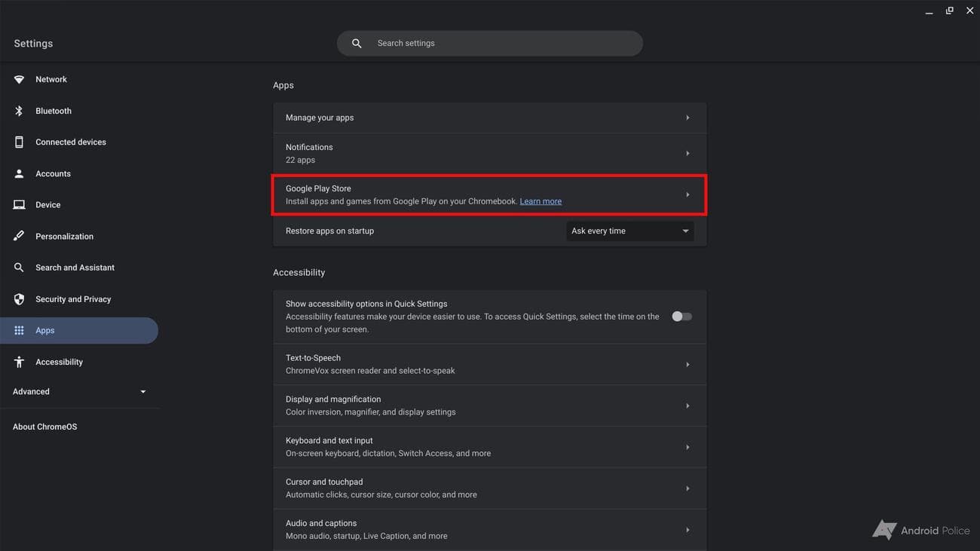The width and height of the screenshot is (980, 551).
Task: Open Text-to-Speech settings
Action: tap(489, 364)
